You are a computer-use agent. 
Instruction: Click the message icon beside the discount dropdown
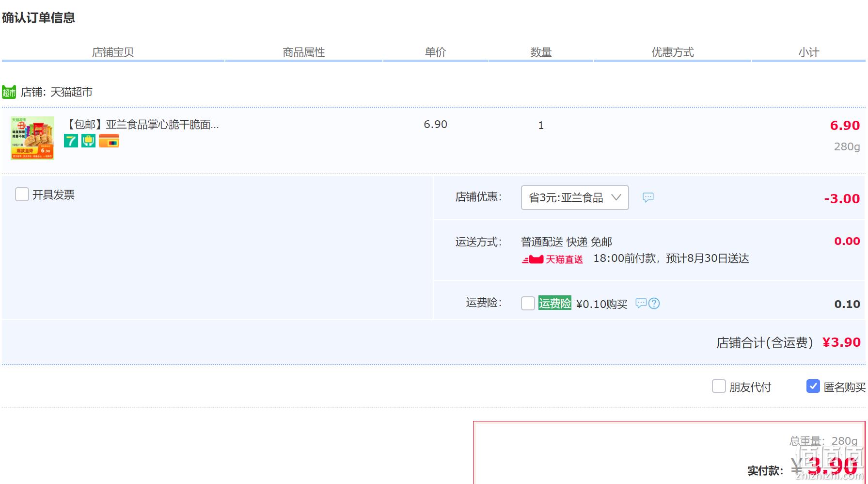pyautogui.click(x=648, y=197)
